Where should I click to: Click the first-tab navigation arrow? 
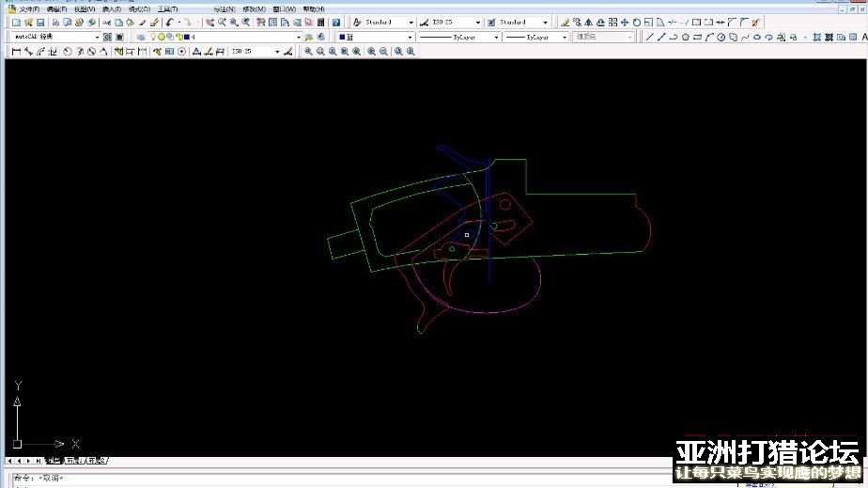pos(8,461)
